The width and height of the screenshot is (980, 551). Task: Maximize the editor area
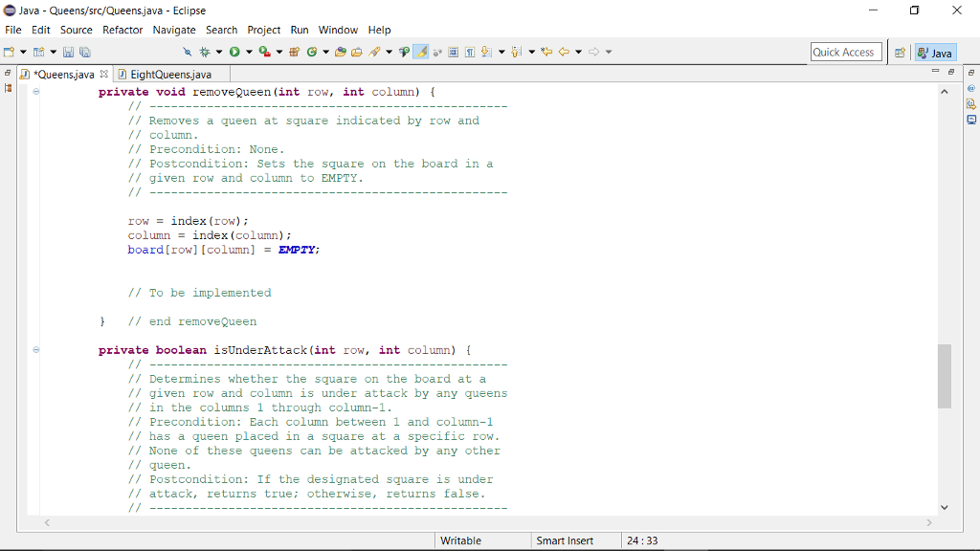click(951, 72)
